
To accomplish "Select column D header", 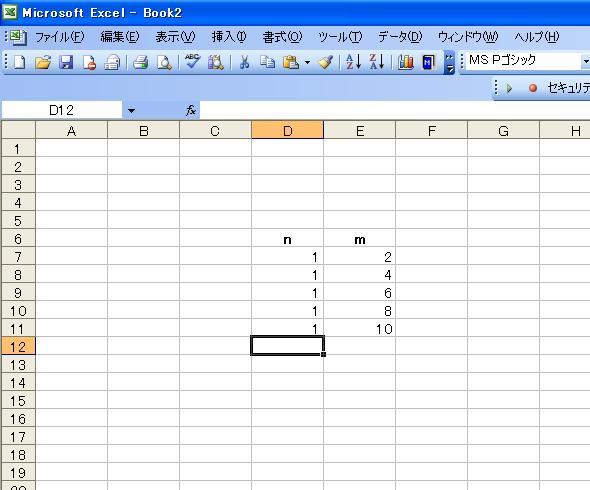I will coord(287,131).
